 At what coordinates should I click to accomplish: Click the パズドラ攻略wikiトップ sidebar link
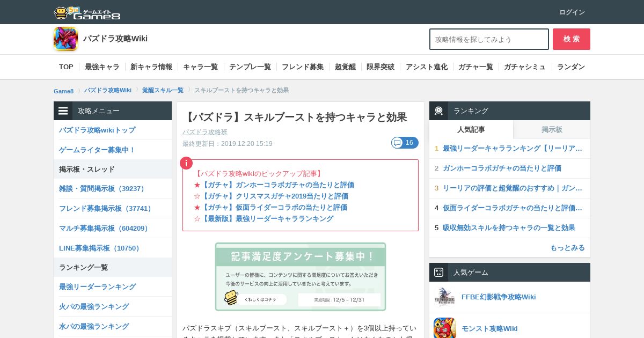point(97,130)
